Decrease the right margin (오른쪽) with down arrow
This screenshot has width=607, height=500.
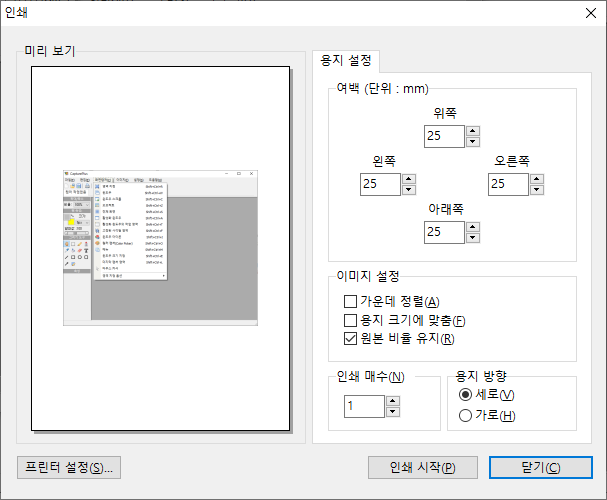536,189
